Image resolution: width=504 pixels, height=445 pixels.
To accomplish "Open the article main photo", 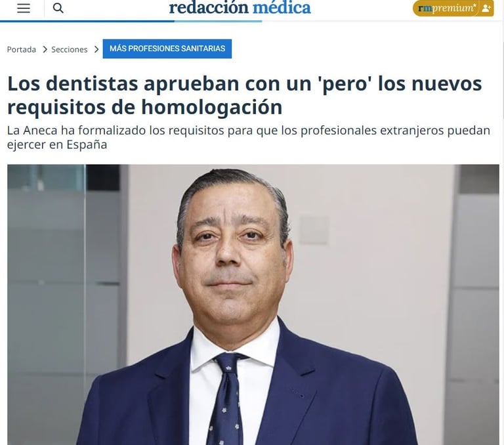I will coord(253,305).
